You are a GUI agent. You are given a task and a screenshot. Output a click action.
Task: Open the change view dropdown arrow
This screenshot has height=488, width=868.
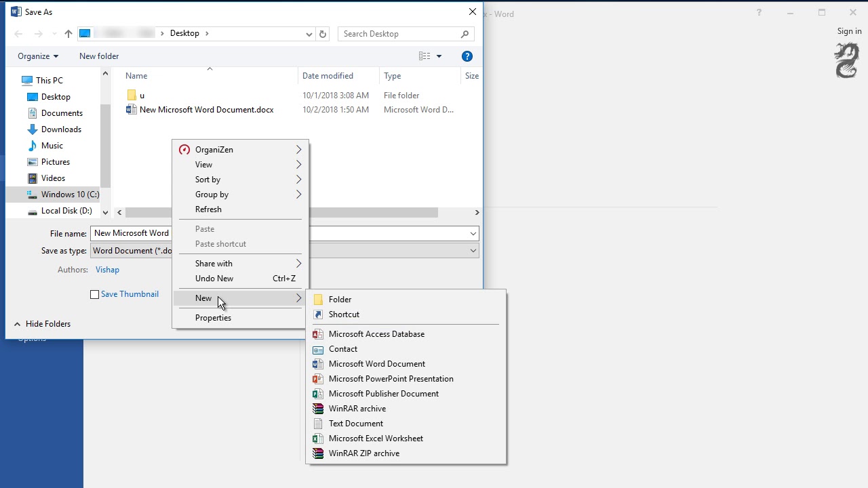(439, 56)
